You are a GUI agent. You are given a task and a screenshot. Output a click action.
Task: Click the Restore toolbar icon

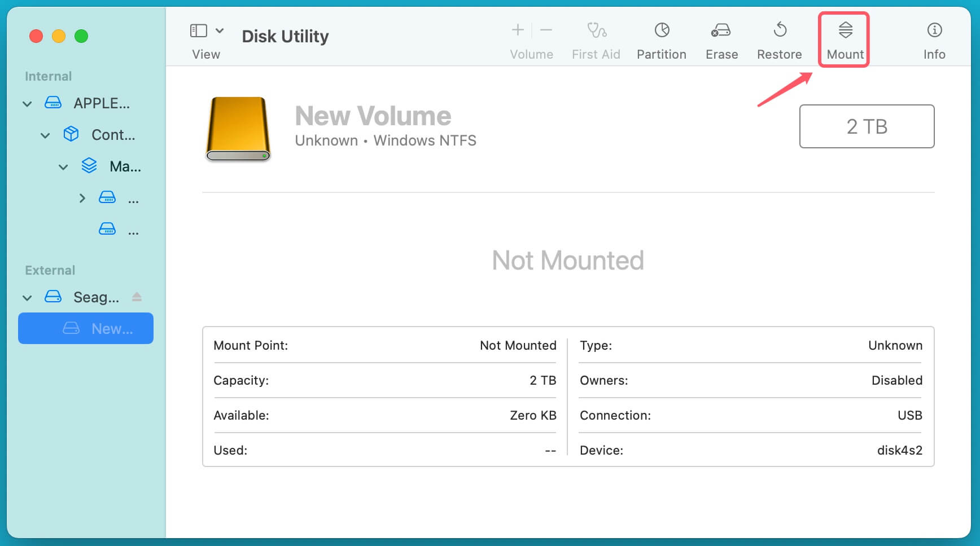780,38
